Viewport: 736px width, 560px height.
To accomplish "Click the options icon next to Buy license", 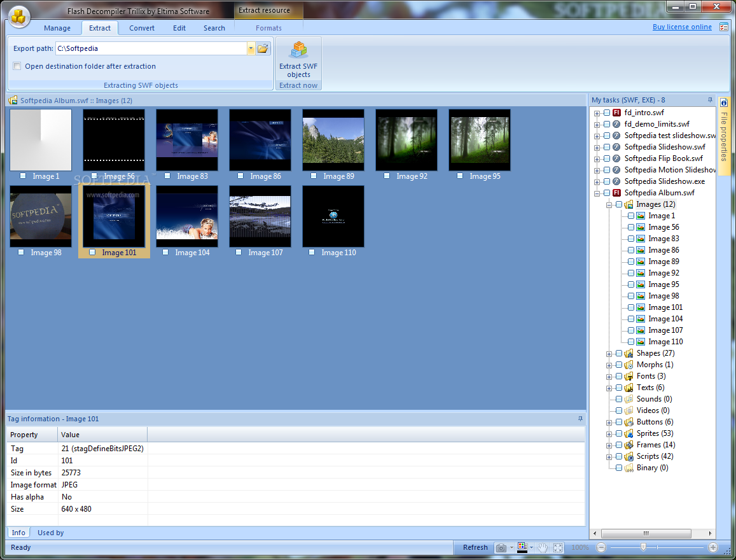I will click(x=723, y=27).
